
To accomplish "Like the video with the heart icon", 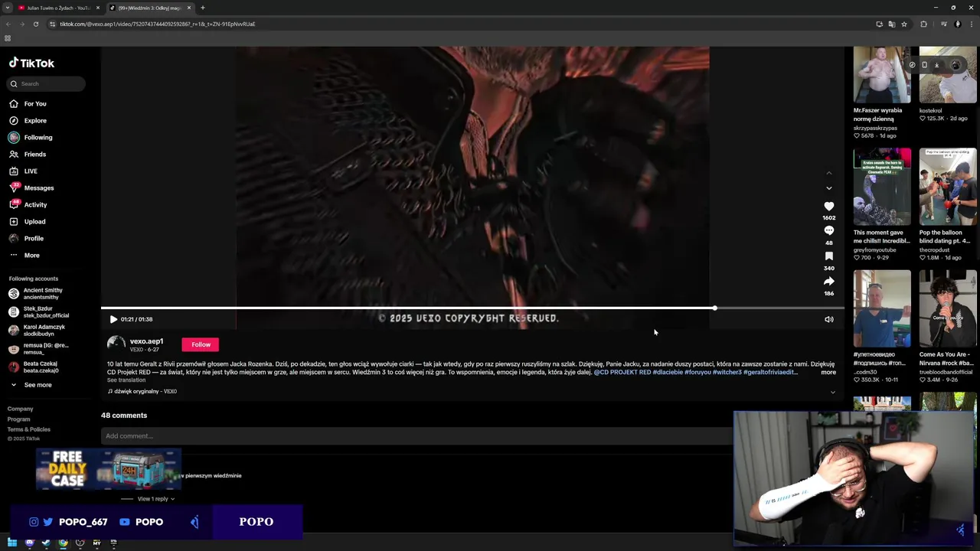I will (x=828, y=206).
